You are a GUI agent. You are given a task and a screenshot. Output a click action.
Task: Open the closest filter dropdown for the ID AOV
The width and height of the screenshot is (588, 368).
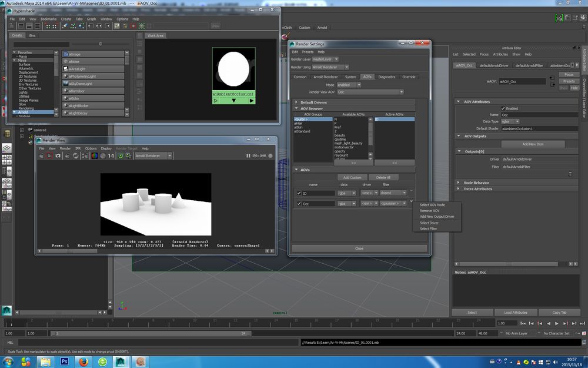point(393,193)
